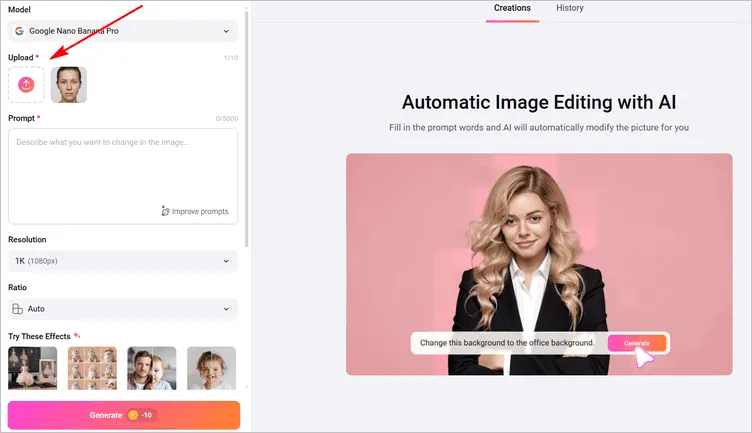The width and height of the screenshot is (752, 433).
Task: Click the demo prompt text about office background
Action: (507, 343)
